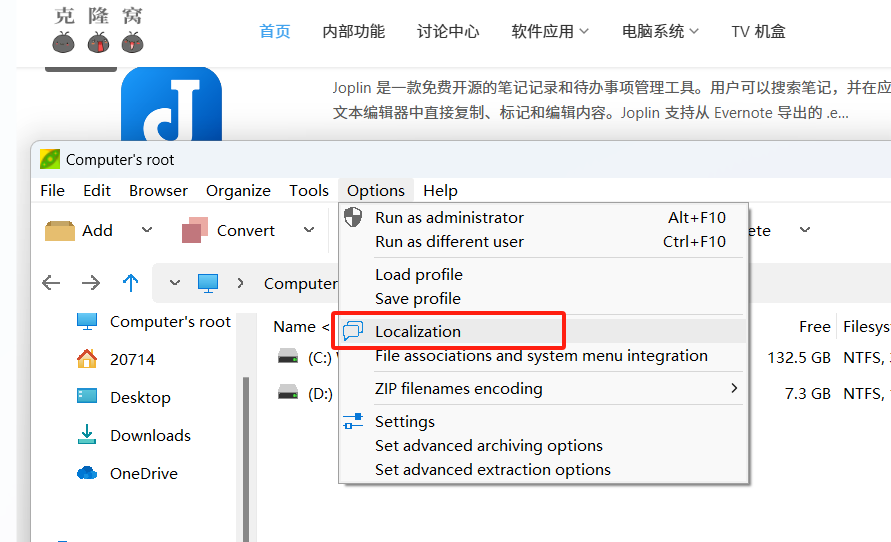
Task: Click the Add toolbar button label
Action: pos(97,230)
